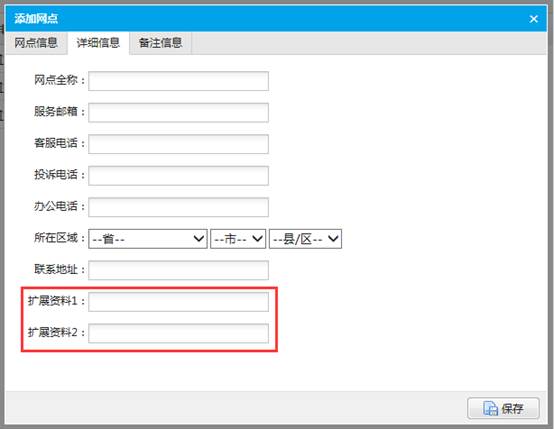Select the 客服电话 input field

[178, 144]
